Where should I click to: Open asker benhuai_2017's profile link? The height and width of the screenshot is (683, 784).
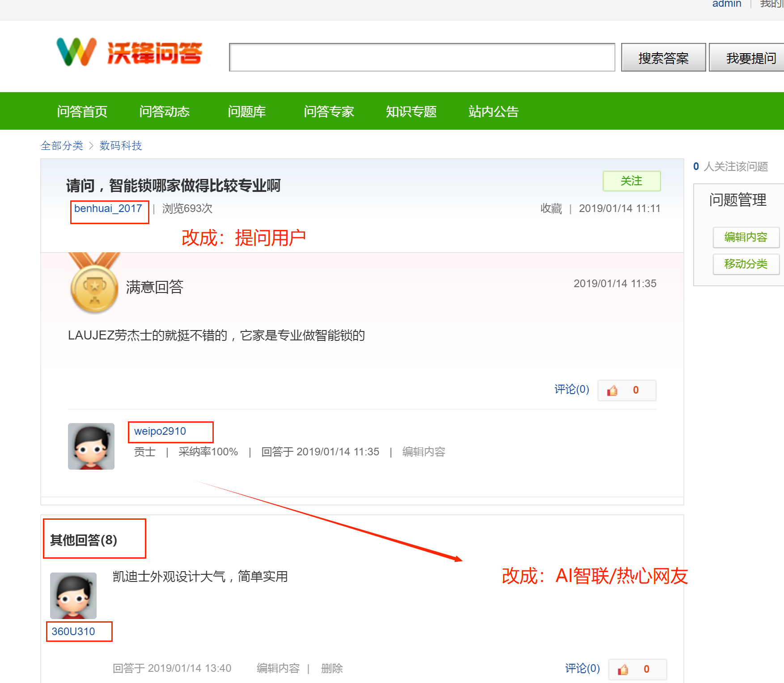108,208
